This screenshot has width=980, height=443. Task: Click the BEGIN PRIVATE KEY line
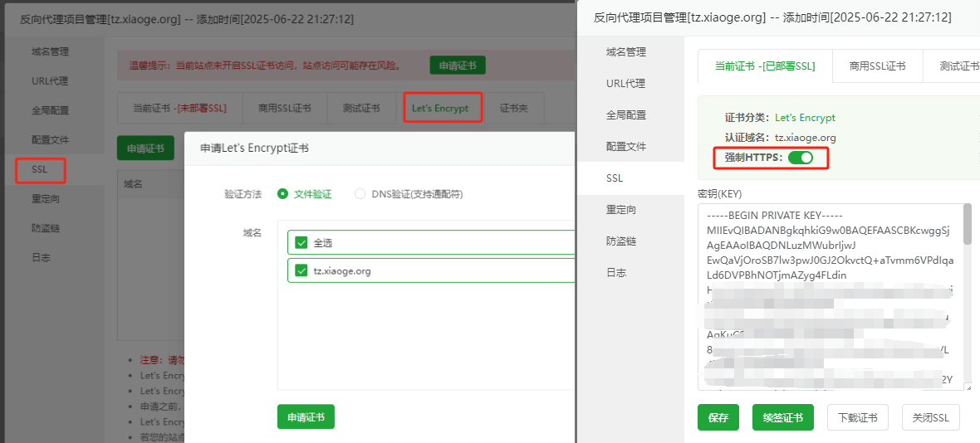774,215
